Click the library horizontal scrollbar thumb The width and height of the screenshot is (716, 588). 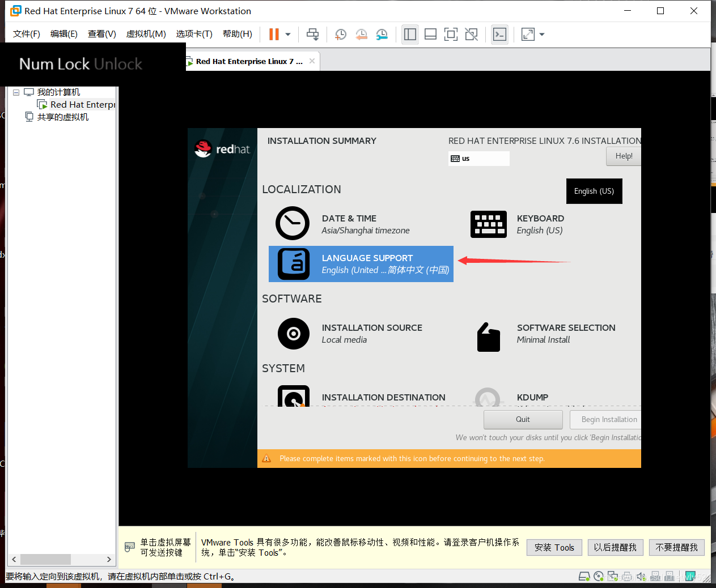coord(46,560)
